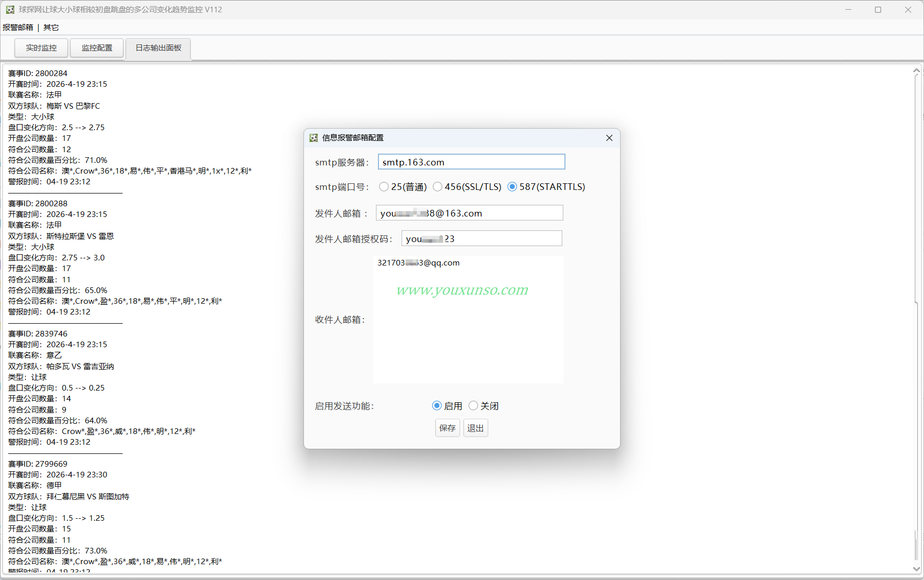This screenshot has height=580, width=924.
Task: Click the log panel scroll-down arrow
Action: 916,568
